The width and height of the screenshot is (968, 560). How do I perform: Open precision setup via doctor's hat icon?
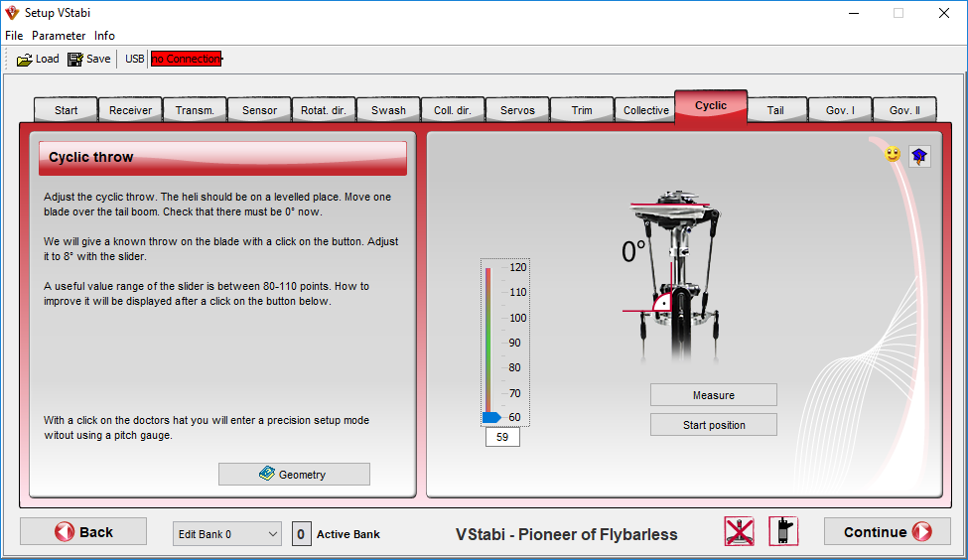tap(919, 156)
